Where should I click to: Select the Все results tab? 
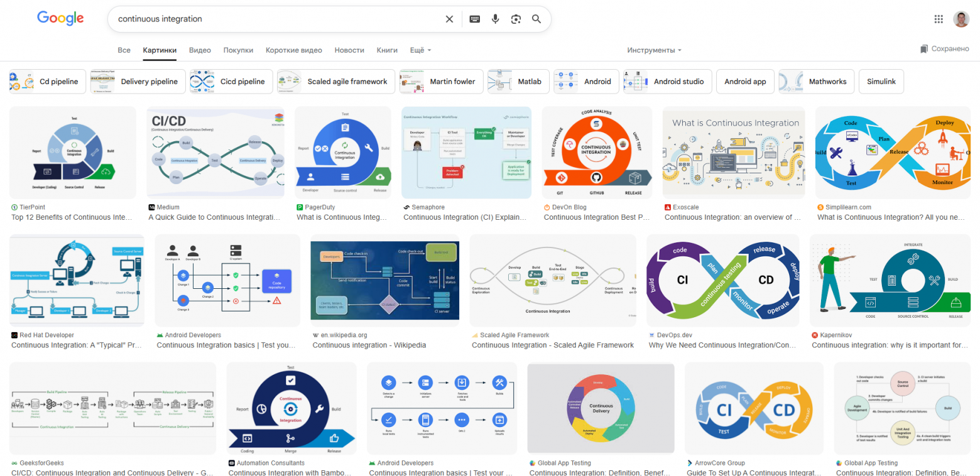coord(124,50)
